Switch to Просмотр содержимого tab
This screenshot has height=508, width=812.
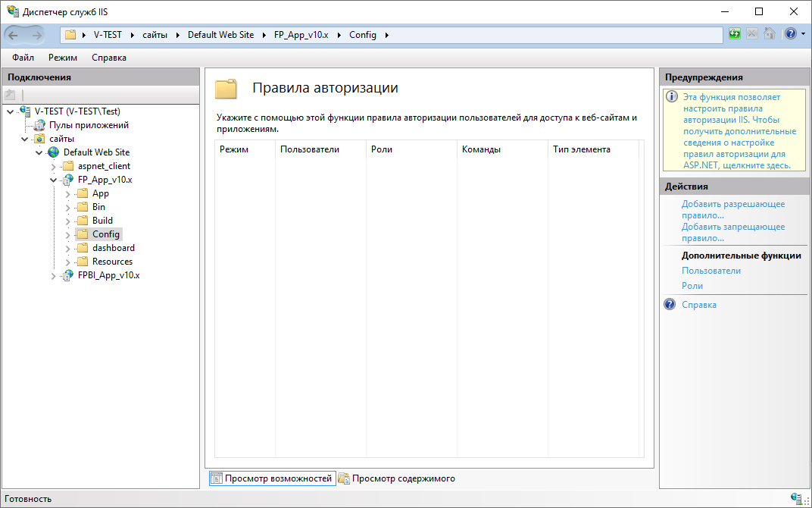pos(397,478)
